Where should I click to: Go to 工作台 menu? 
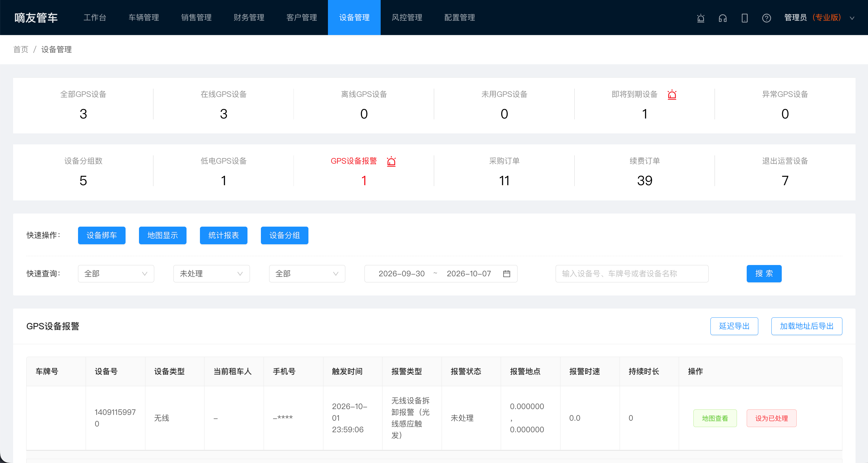pyautogui.click(x=95, y=17)
